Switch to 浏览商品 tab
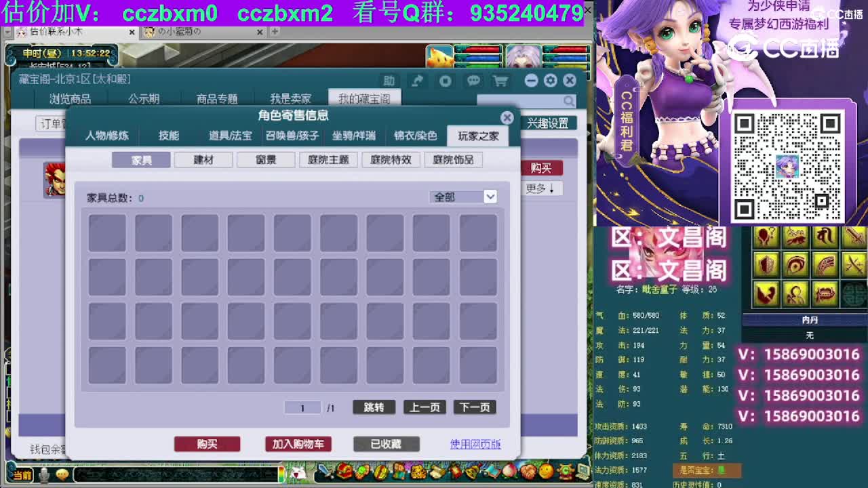The image size is (868, 488). tap(70, 99)
